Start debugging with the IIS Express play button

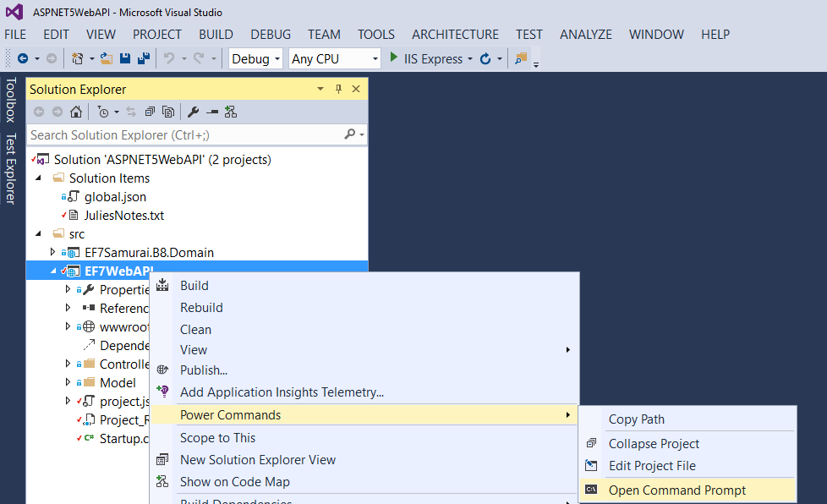tap(393, 58)
